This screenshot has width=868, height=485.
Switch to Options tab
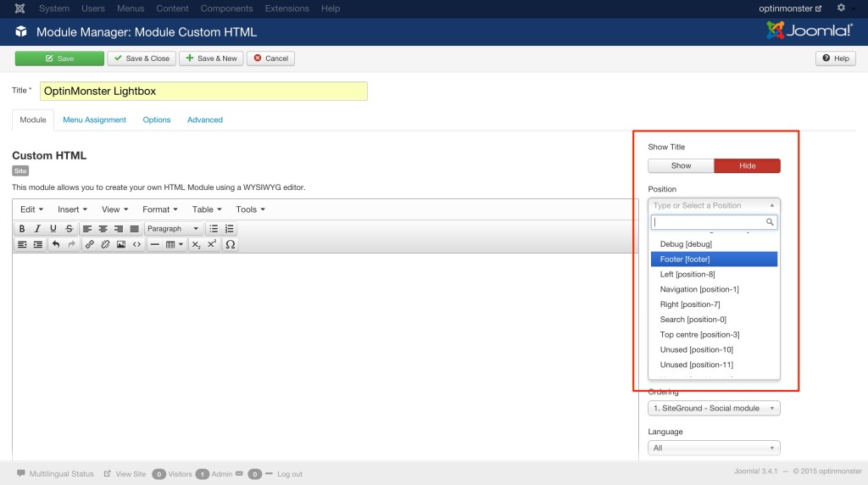[x=157, y=120]
